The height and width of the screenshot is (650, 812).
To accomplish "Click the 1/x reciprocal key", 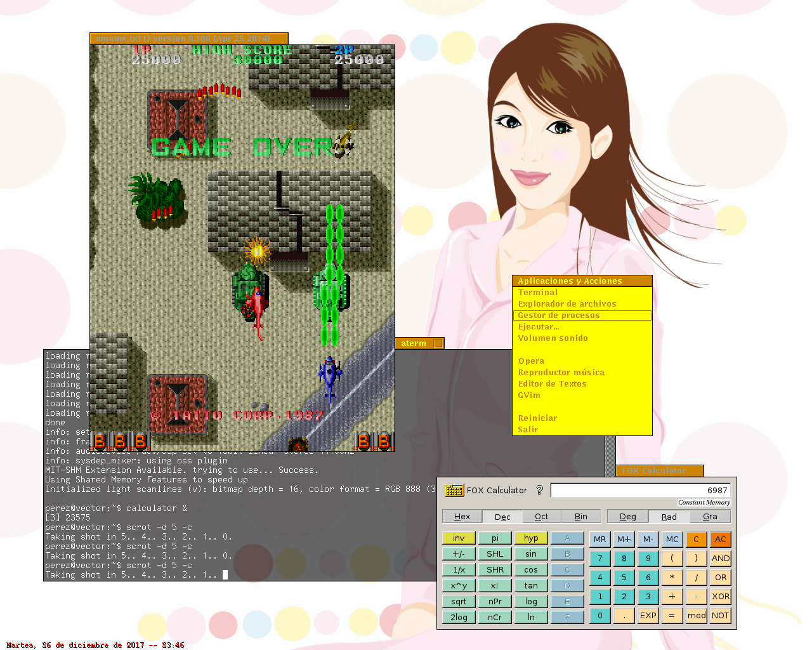I will 459,570.
